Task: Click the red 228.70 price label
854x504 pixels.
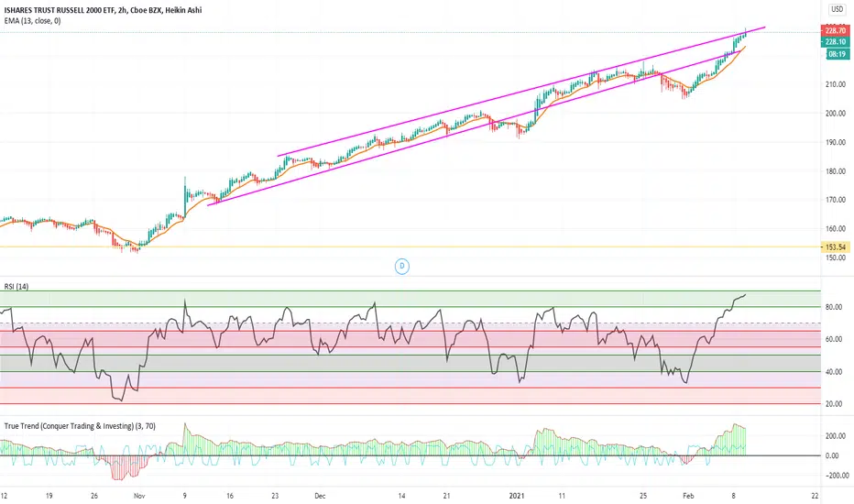Action: (x=835, y=31)
